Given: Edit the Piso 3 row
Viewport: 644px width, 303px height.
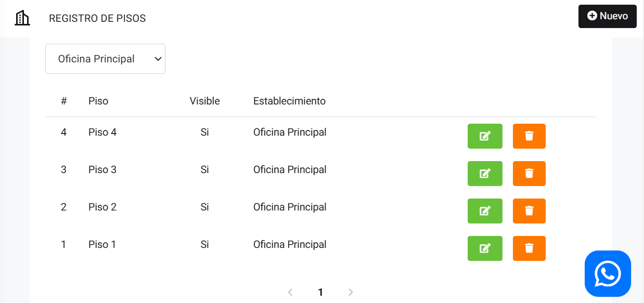Looking at the screenshot, I should (x=485, y=174).
